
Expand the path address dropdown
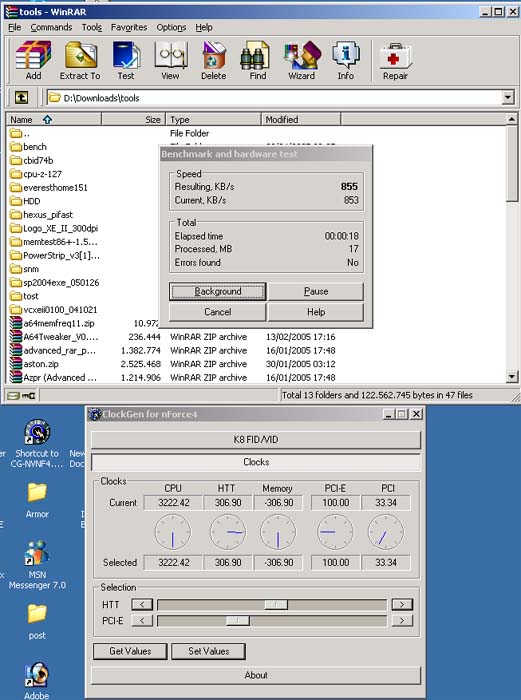point(508,97)
